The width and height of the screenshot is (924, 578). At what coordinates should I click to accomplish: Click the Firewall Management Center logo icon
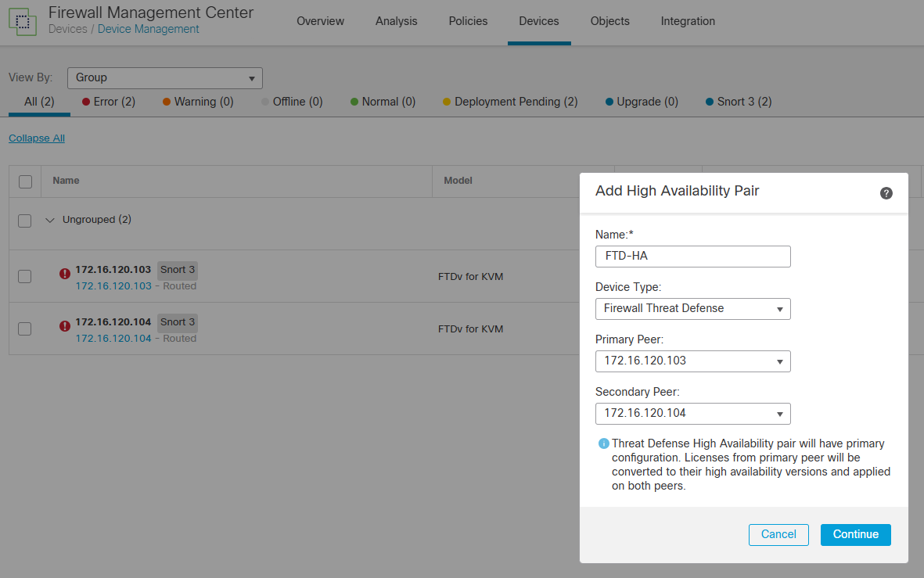coord(23,22)
